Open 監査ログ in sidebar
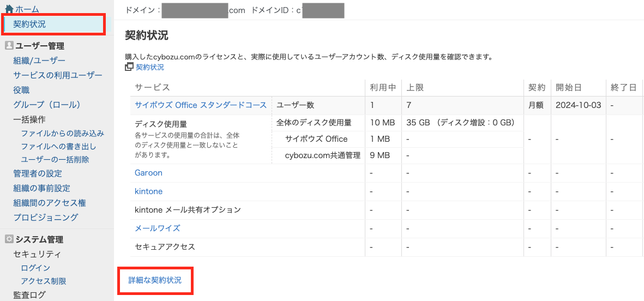The image size is (644, 301). 29,295
